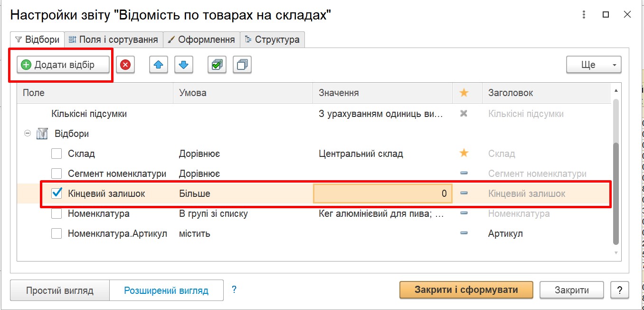
Task: Click Закрити і сформувати button
Action: click(x=466, y=290)
